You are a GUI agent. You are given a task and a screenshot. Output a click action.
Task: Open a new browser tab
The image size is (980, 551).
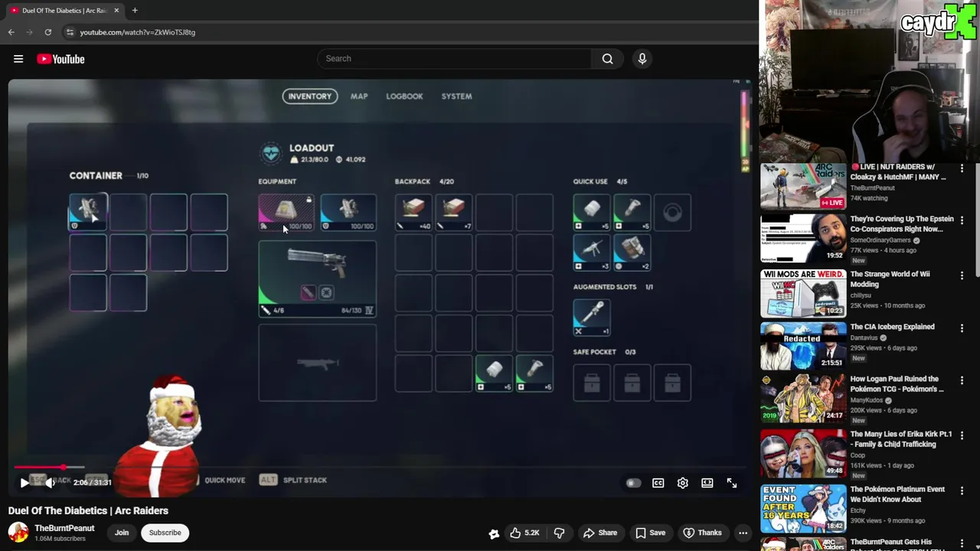[x=135, y=11]
